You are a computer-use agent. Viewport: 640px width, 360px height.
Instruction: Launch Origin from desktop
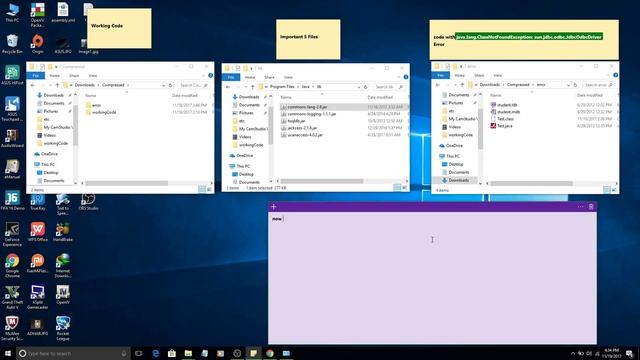[x=38, y=44]
